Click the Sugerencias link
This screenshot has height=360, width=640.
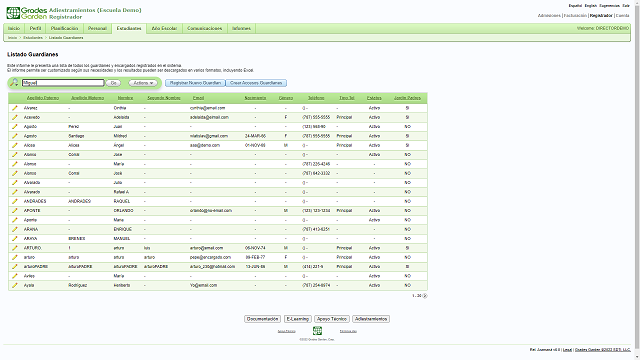pos(609,6)
